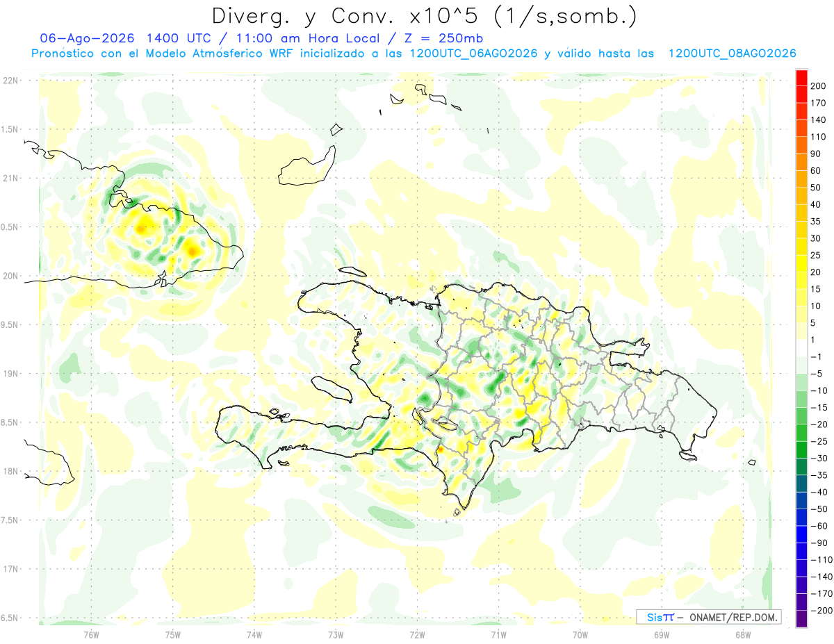Click the '19N' latitude label
The width and height of the screenshot is (834, 644).
10,373
